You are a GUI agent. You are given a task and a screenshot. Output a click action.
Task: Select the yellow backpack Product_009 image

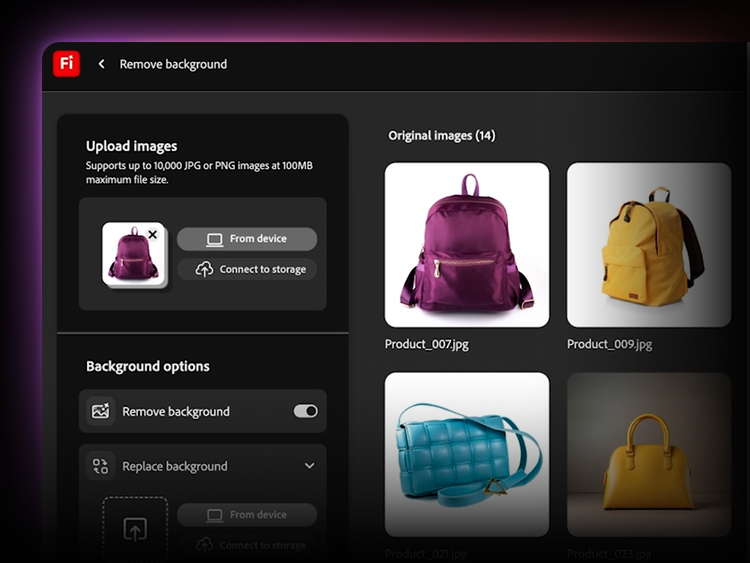[649, 245]
